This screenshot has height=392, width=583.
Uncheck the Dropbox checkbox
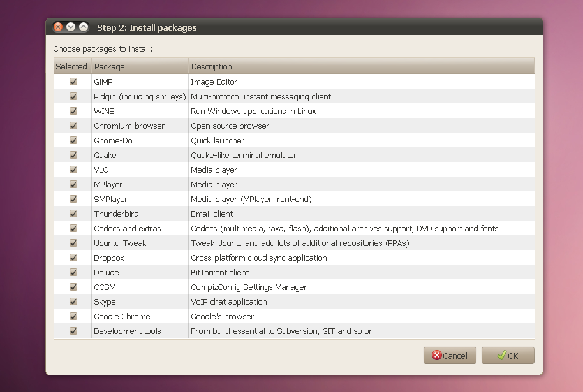click(x=73, y=258)
